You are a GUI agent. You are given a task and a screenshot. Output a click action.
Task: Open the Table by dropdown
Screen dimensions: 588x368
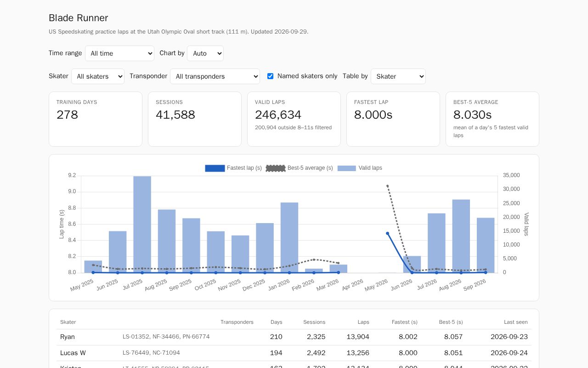click(398, 76)
